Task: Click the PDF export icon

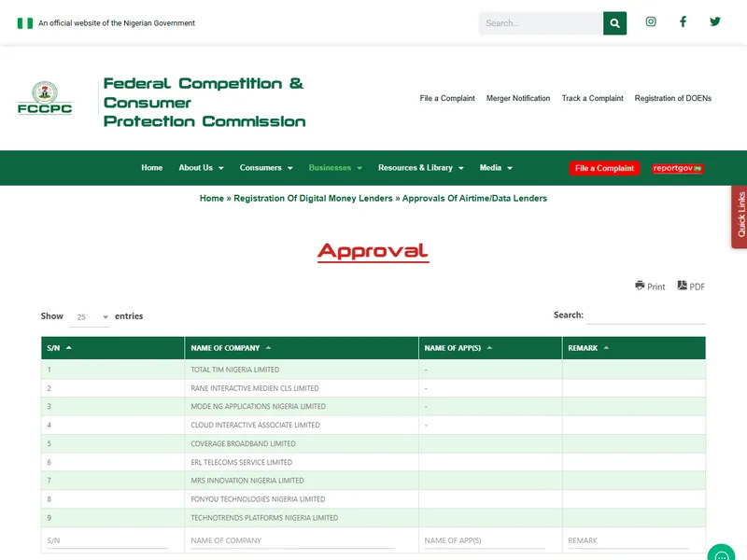Action: coord(683,286)
